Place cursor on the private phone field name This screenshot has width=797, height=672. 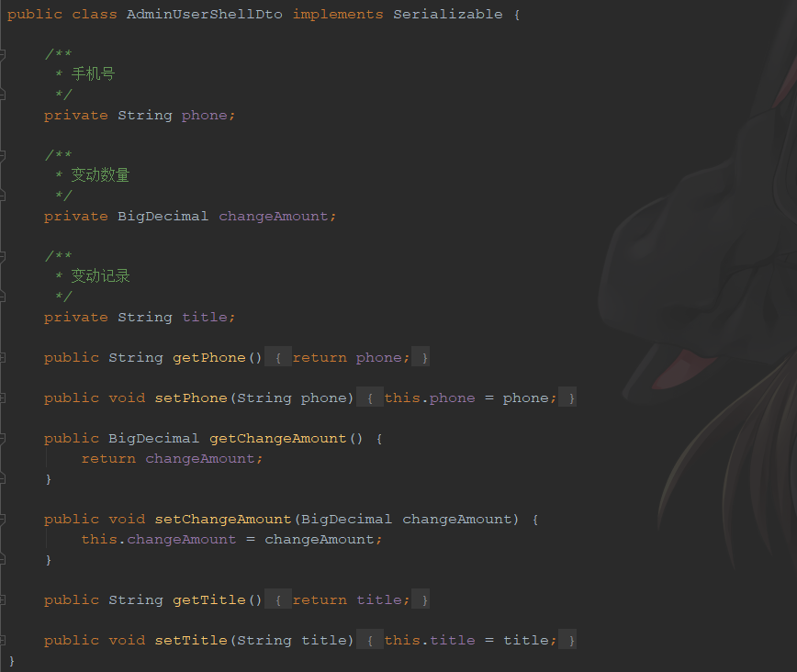pyautogui.click(x=205, y=116)
